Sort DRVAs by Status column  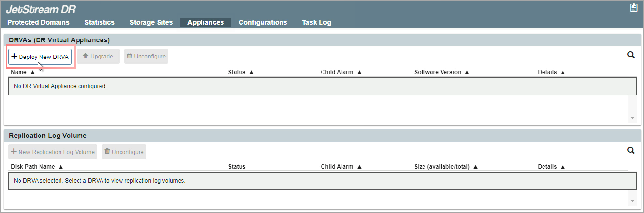coord(241,72)
